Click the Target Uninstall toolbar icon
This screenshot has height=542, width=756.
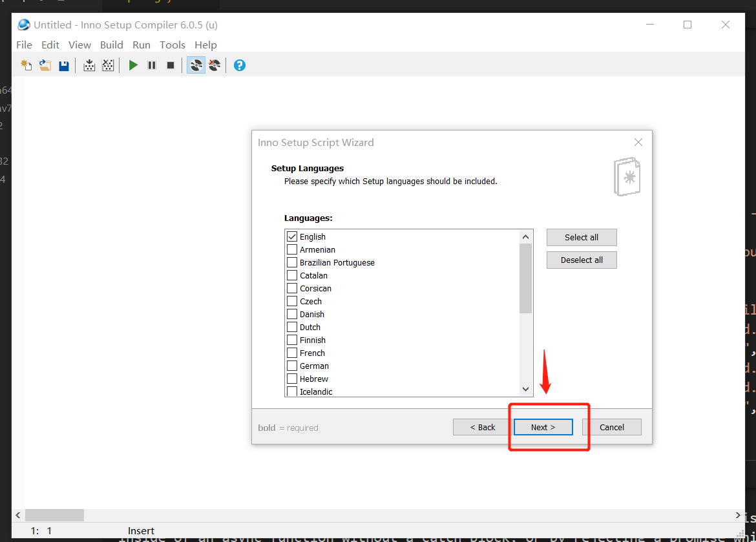point(215,65)
